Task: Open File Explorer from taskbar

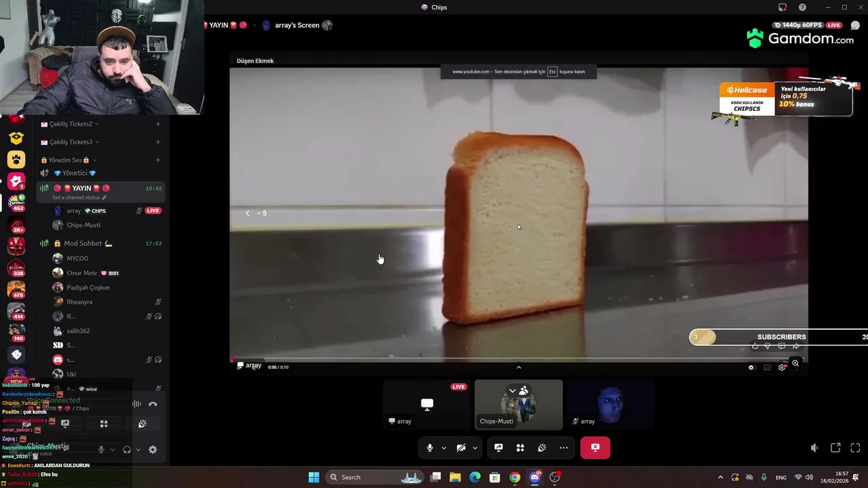Action: (455, 477)
